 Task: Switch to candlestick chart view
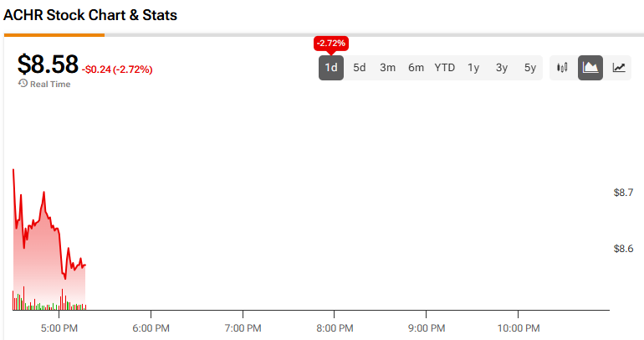tap(562, 68)
